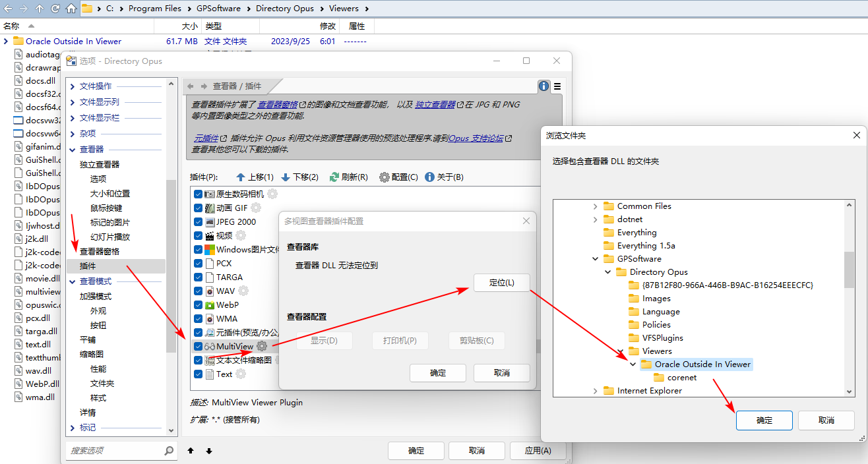Click 确定 in MultiView config dialog

pos(438,373)
